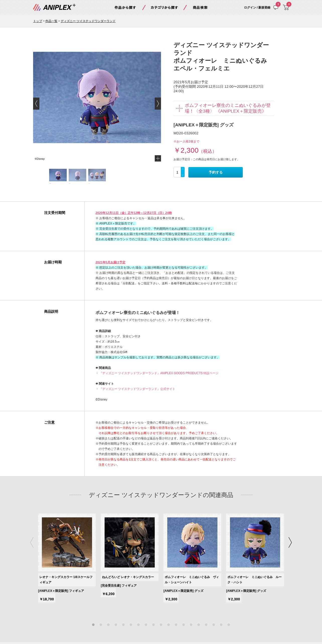Image resolution: width=322 pixels, height=644 pixels.
Task: Click the ANIPLEX+ logo
Action: tap(54, 7)
